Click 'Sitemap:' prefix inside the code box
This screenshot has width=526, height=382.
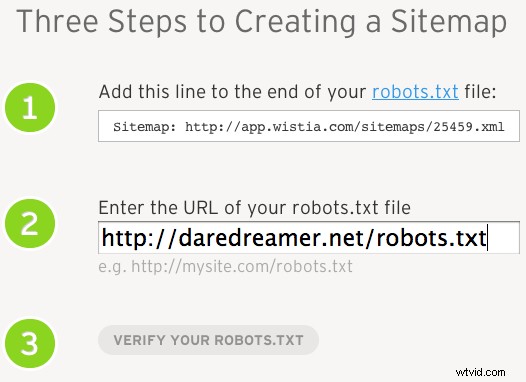coord(145,127)
